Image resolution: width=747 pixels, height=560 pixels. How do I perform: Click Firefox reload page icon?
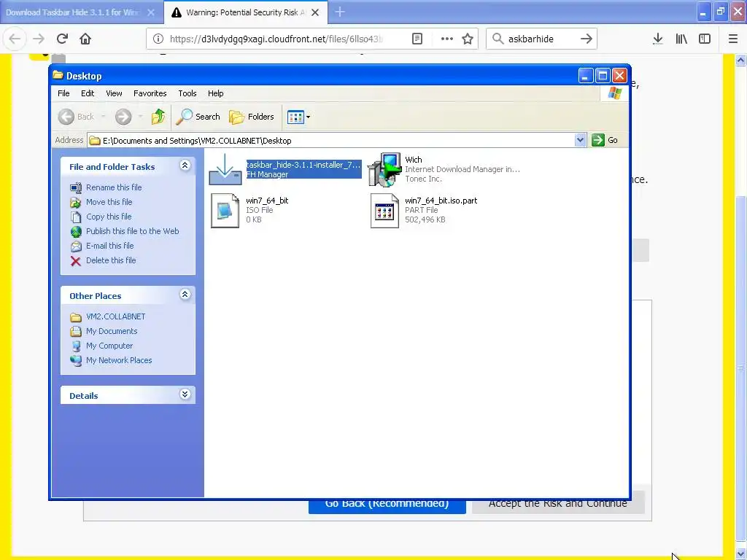pyautogui.click(x=62, y=39)
